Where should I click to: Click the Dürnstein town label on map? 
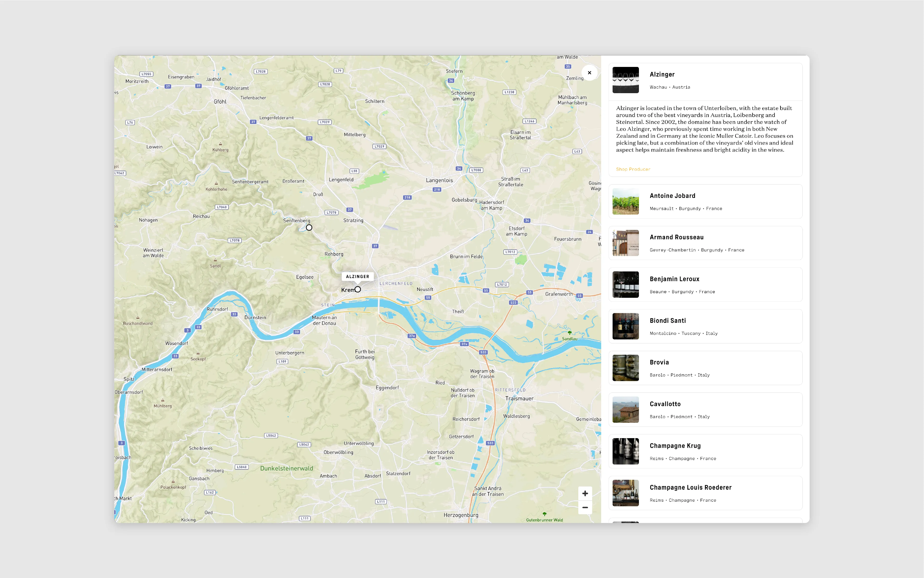click(x=255, y=318)
